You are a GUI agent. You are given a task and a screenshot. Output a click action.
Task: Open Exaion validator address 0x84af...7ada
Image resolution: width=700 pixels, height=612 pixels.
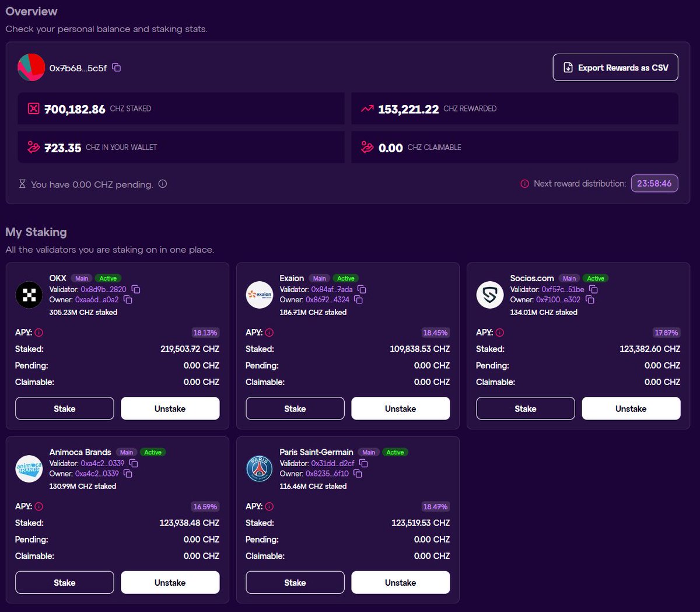pyautogui.click(x=332, y=289)
